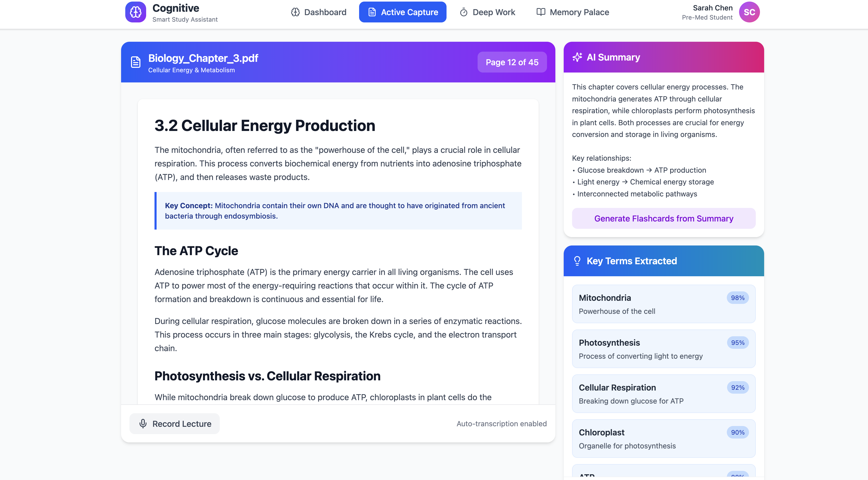Click the PDF file icon in header
This screenshot has width=868, height=480.
(x=135, y=62)
